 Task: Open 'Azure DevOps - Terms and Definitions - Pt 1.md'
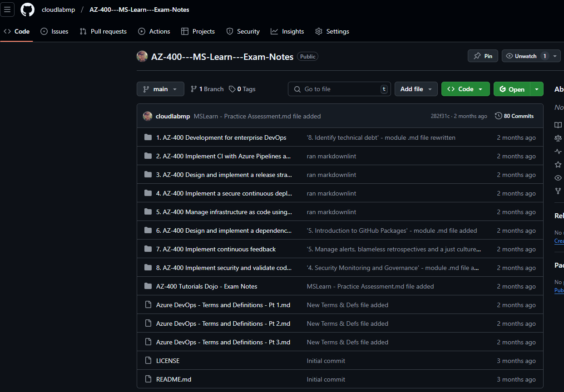(x=223, y=305)
